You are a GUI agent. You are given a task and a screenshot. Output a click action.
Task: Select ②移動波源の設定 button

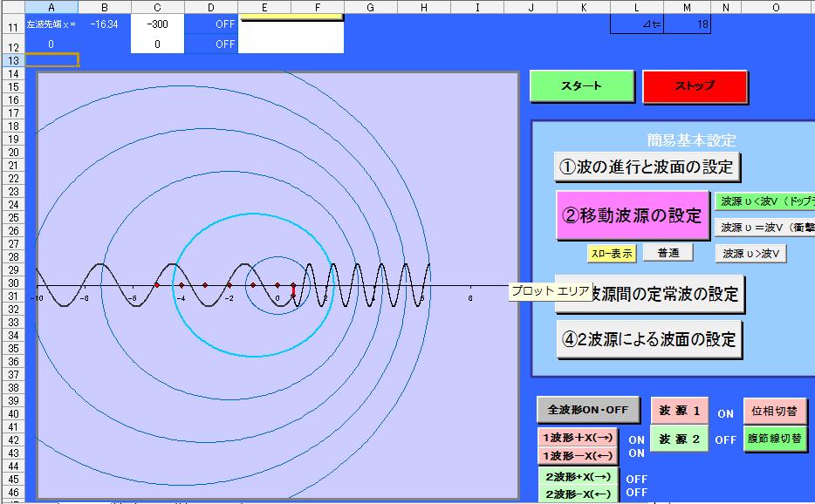(x=633, y=215)
